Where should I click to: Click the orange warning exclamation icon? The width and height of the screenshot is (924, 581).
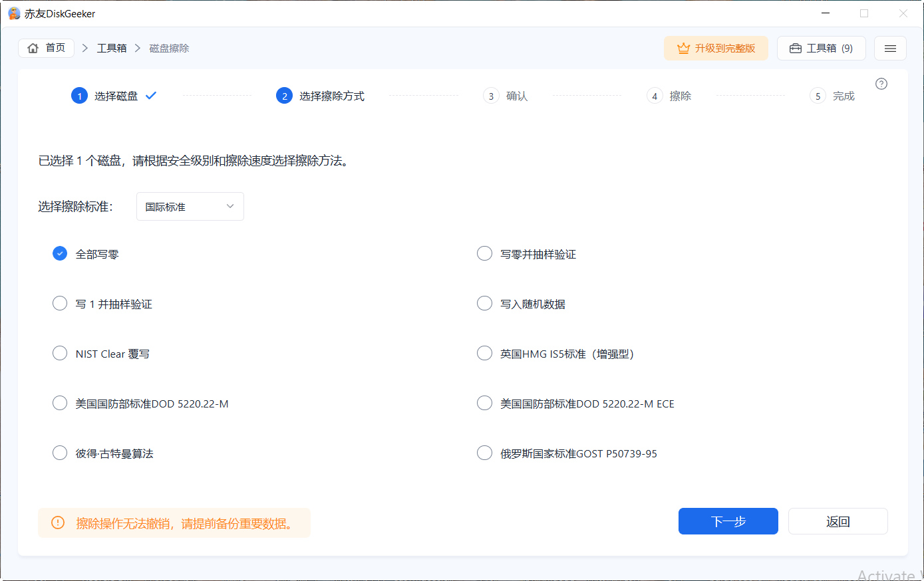58,523
